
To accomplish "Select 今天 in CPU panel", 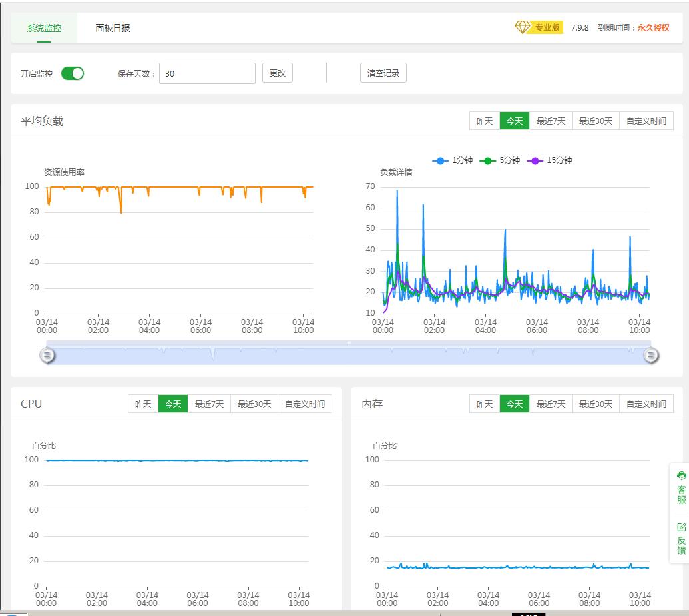I will coord(173,404).
